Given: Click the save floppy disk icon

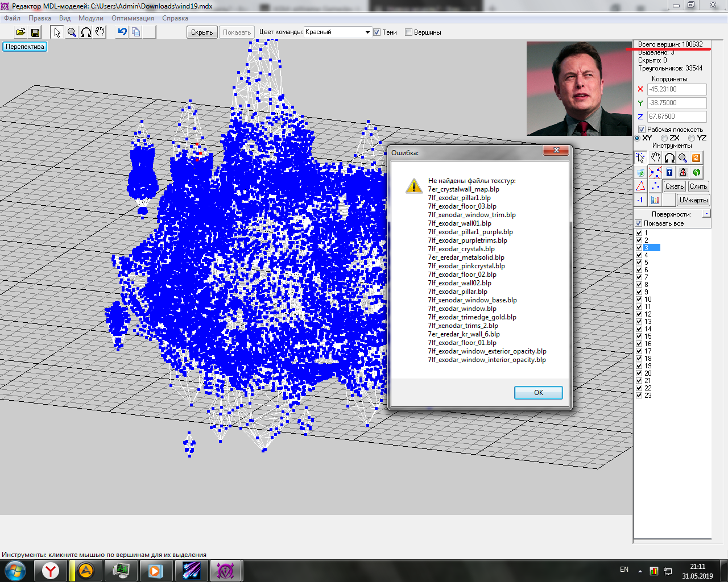Looking at the screenshot, I should [35, 32].
